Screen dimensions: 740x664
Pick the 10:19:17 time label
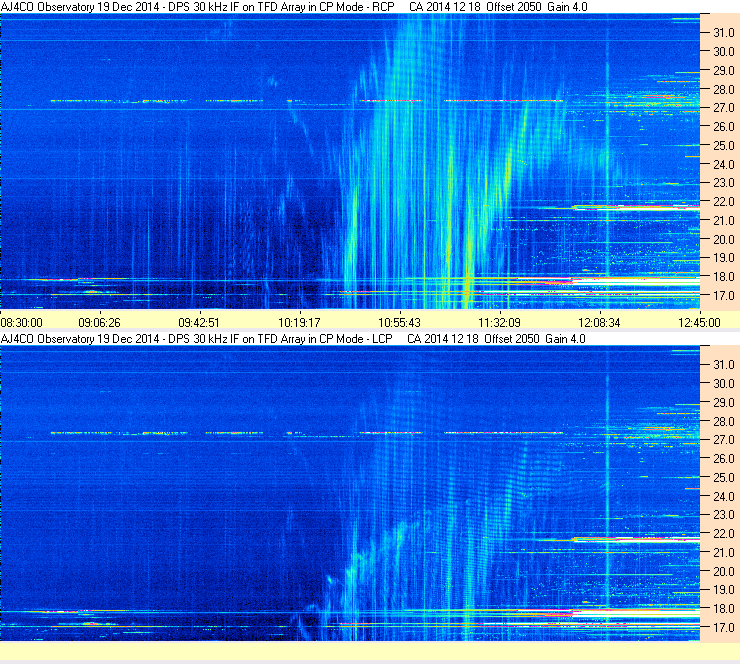[299, 323]
